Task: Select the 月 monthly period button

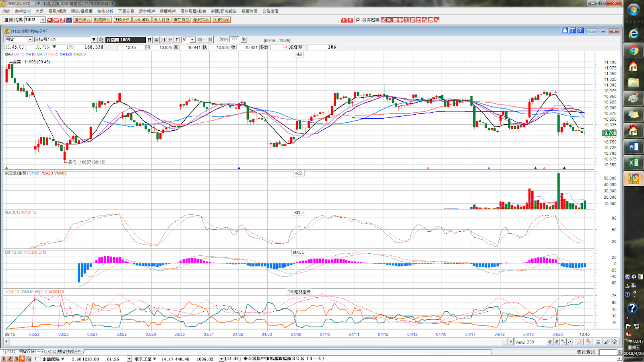Action: (163, 40)
